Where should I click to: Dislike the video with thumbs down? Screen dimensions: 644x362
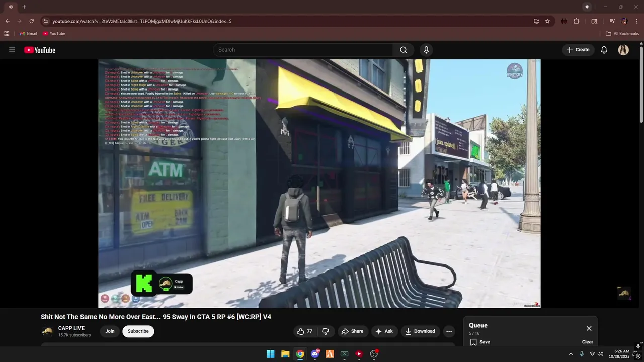(326, 331)
